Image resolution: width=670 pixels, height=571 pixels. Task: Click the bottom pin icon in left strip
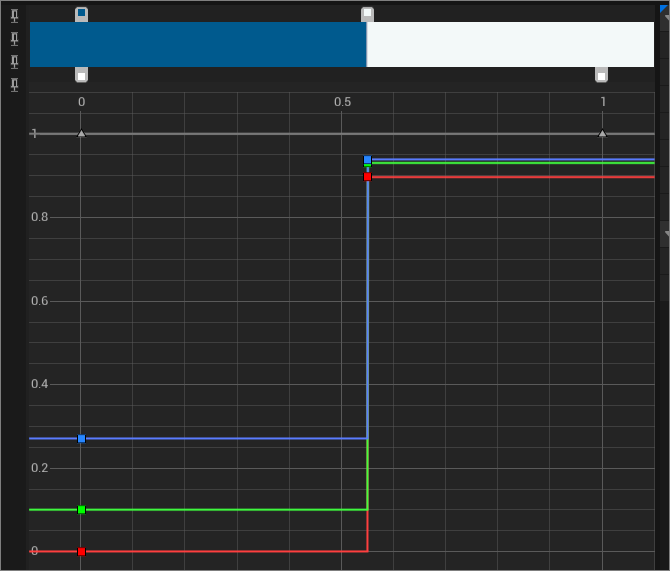[15, 85]
